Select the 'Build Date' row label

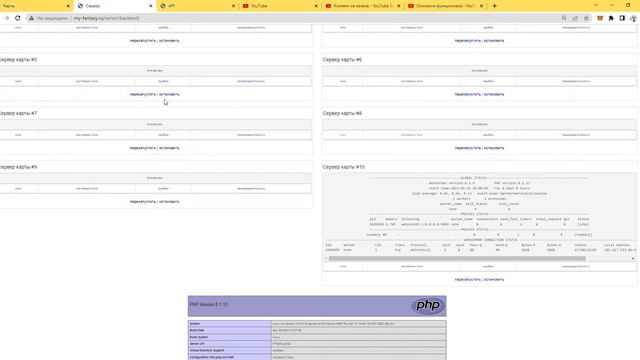click(x=197, y=330)
